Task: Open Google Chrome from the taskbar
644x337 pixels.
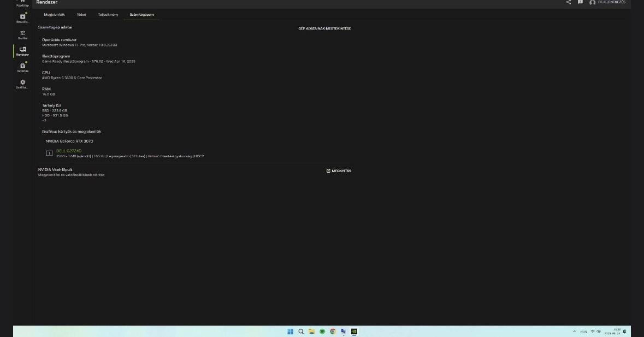Action: (x=333, y=331)
